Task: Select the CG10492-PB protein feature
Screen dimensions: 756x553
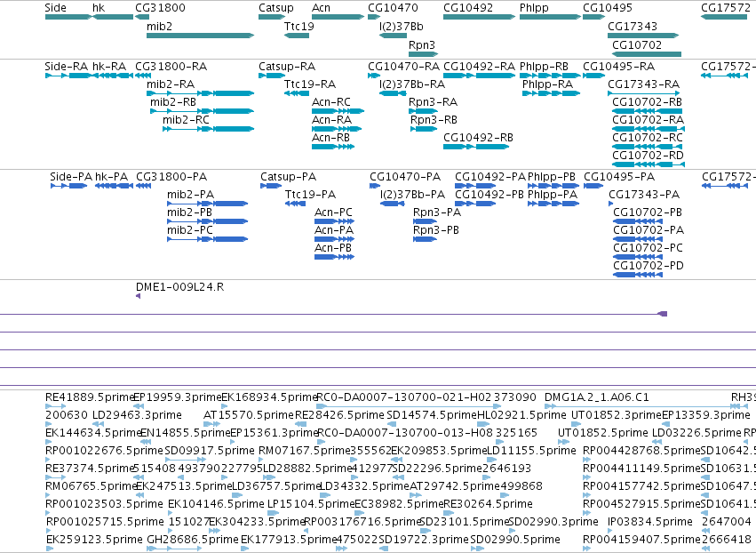Action: pos(475,204)
